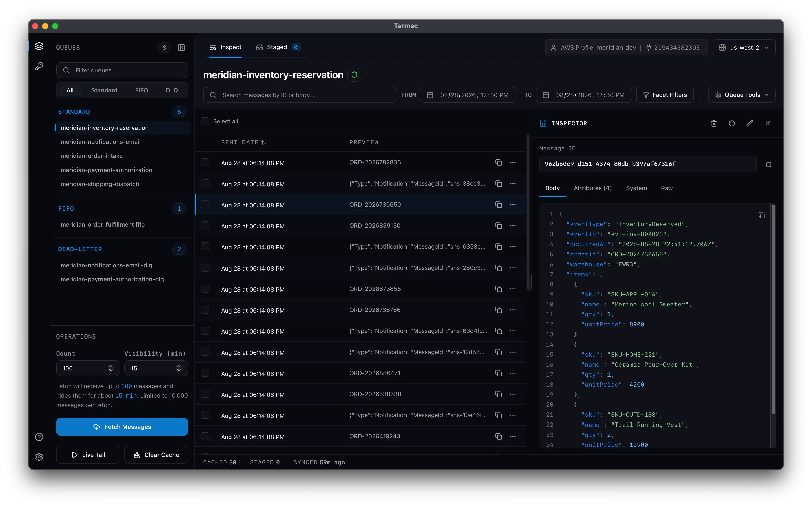Edit message with inspector pencil icon
This screenshot has width=812, height=507.
(750, 123)
